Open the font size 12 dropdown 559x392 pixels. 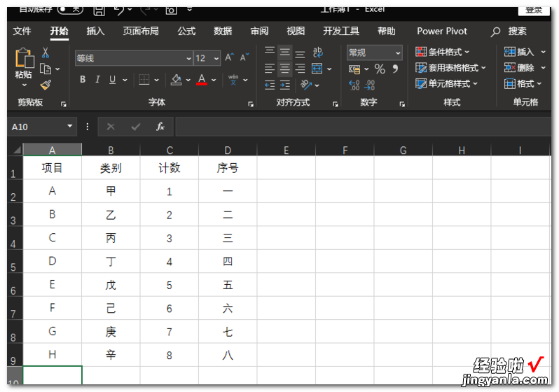(x=216, y=58)
